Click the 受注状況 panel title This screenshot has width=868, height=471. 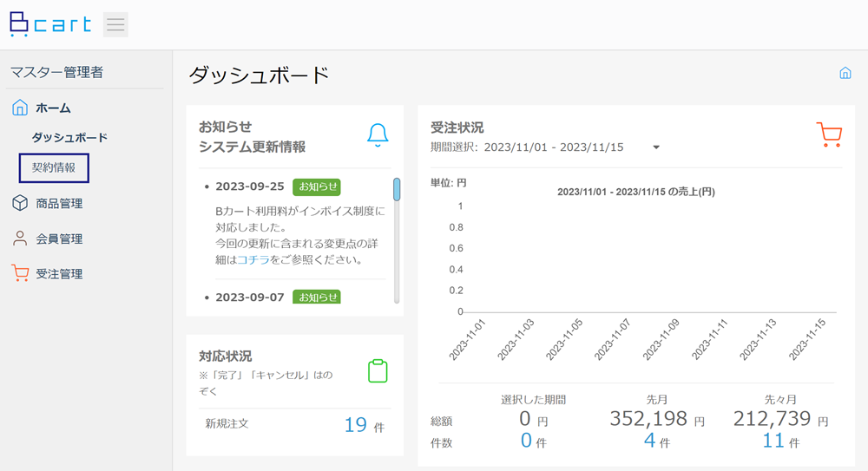tap(457, 128)
